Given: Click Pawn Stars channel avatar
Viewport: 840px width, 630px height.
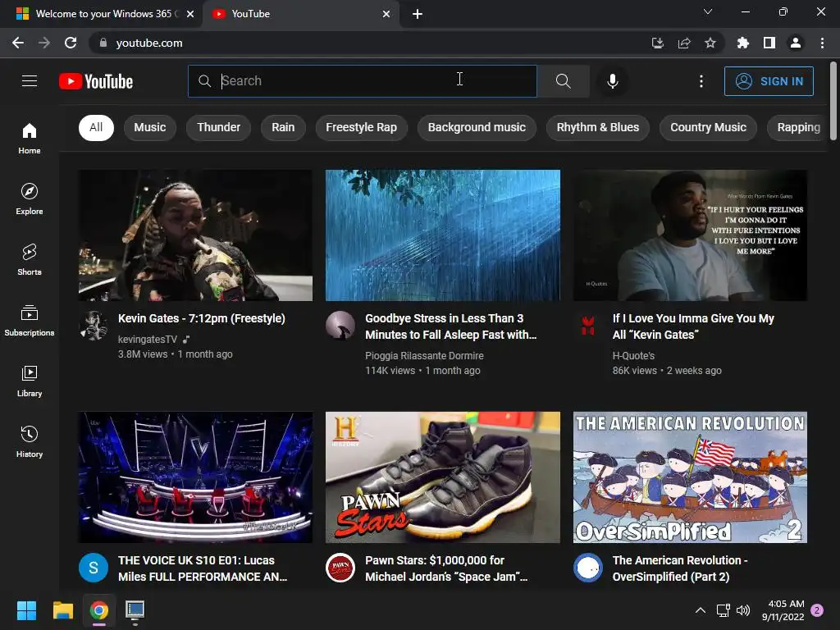Looking at the screenshot, I should [340, 568].
